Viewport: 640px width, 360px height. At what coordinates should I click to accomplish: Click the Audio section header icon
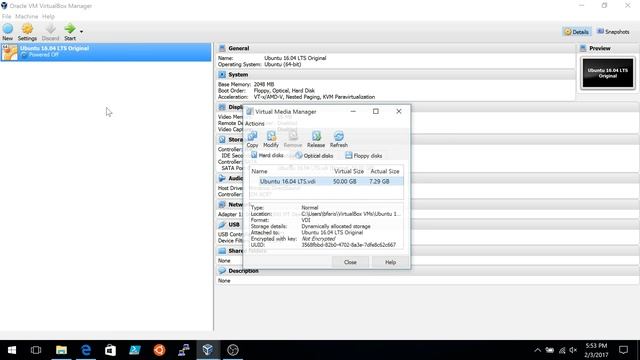222,178
